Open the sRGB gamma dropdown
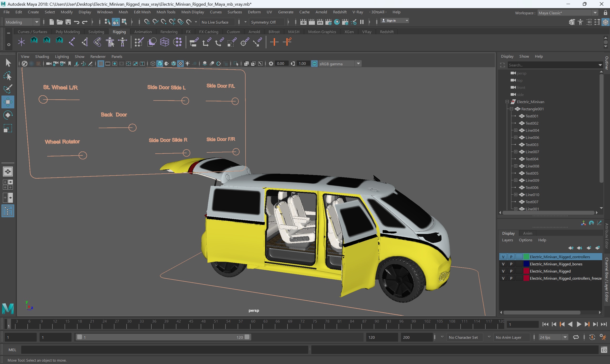This screenshot has width=610, height=364. pos(340,64)
